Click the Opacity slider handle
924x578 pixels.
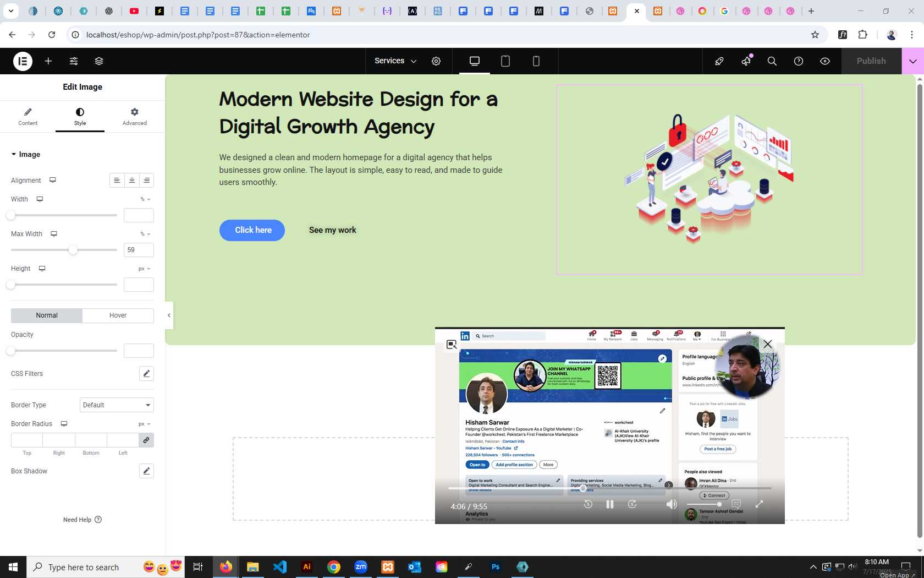point(11,351)
